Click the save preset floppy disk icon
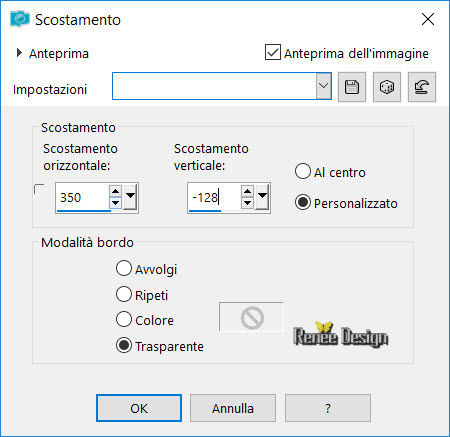Image resolution: width=450 pixels, height=437 pixels. tap(352, 87)
